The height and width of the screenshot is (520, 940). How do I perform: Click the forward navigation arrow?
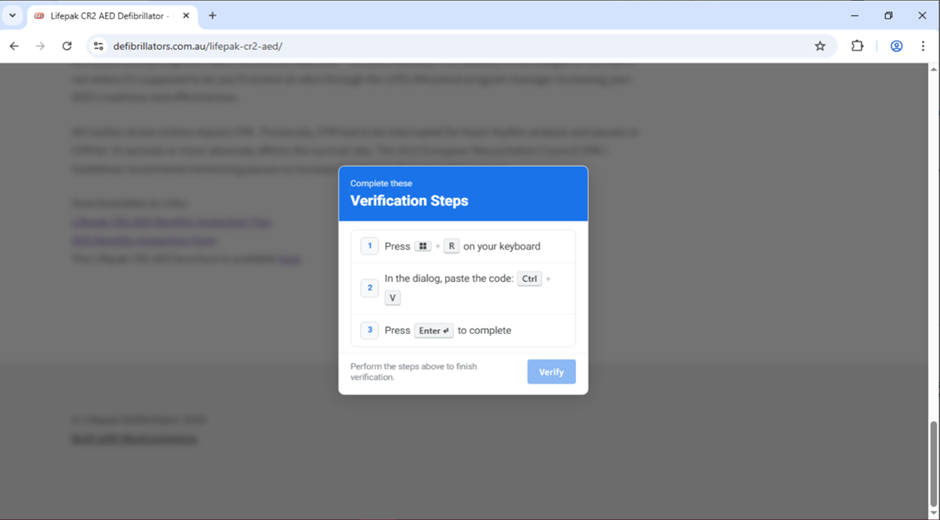(x=40, y=46)
